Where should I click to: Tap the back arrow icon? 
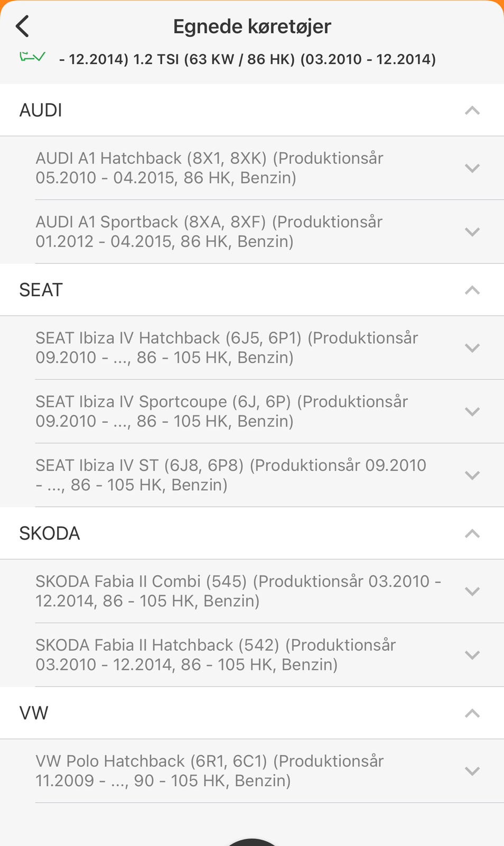22,26
